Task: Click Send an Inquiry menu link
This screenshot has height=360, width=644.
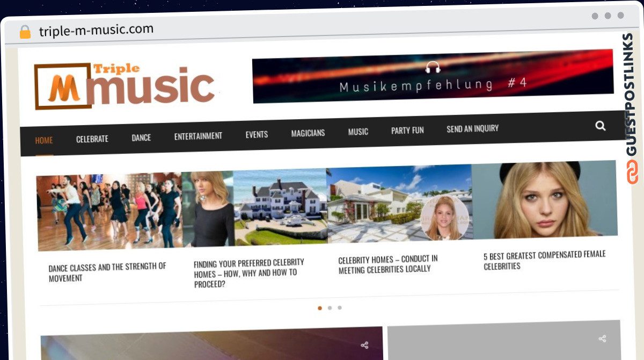Action: [473, 128]
